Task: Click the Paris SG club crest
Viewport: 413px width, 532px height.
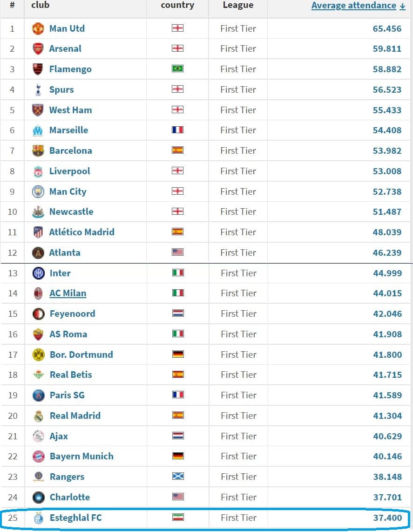Action: pos(38,395)
